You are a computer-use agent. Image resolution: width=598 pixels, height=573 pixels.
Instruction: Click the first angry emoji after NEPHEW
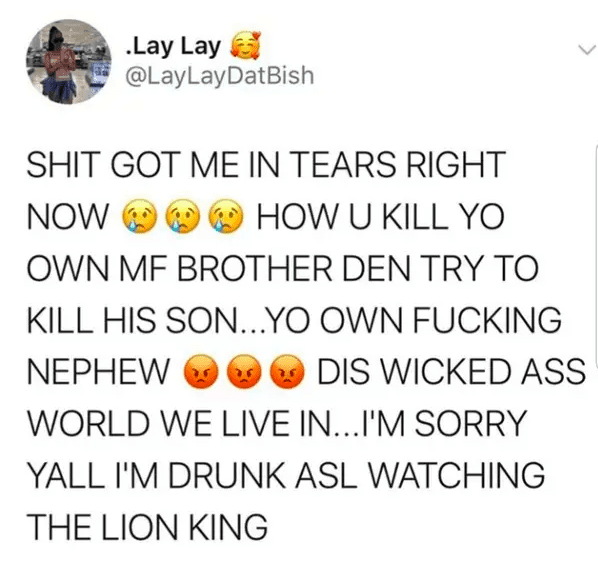(201, 372)
